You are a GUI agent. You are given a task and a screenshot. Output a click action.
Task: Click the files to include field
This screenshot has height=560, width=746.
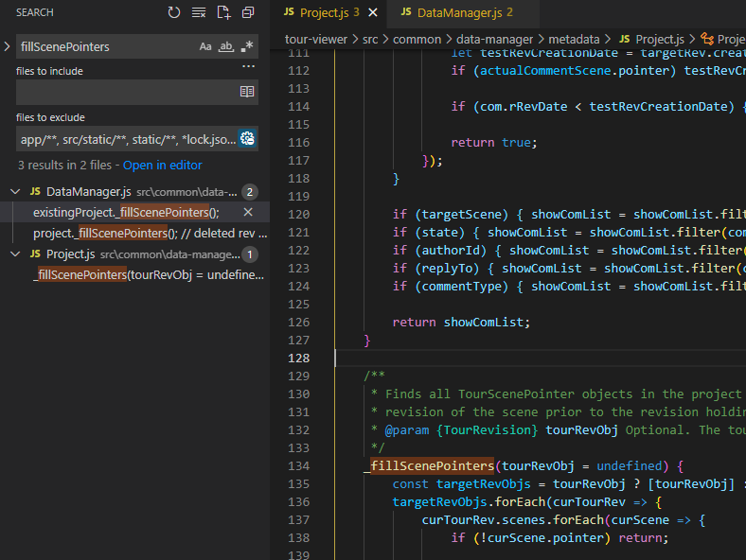(x=127, y=92)
